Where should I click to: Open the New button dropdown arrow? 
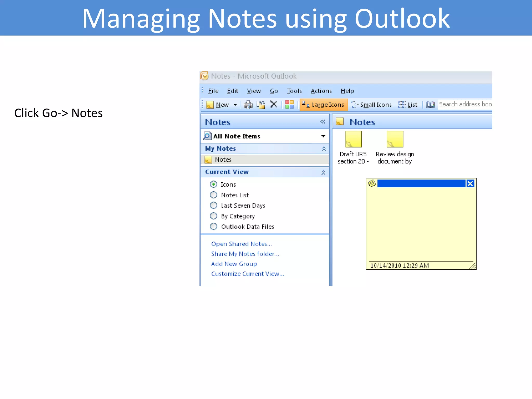235,105
